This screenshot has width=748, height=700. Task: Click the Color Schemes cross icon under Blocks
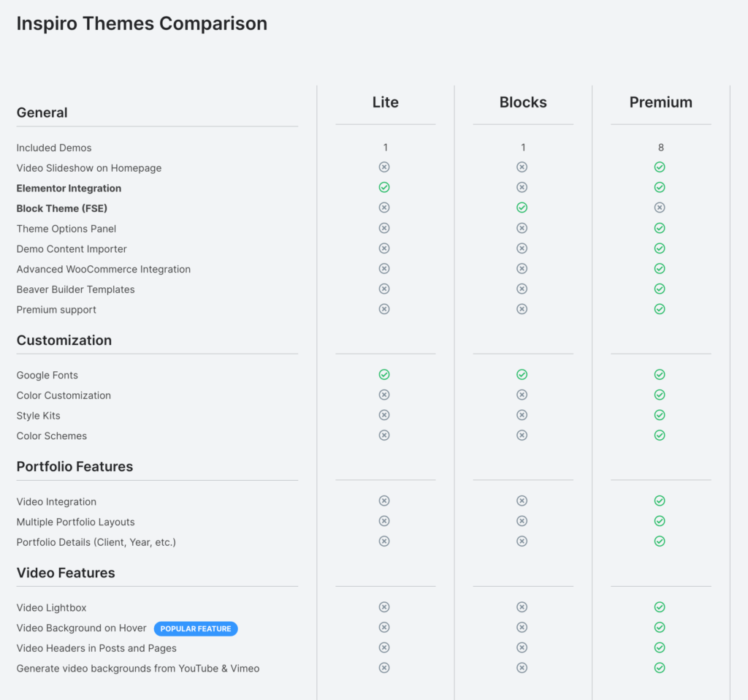[522, 435]
